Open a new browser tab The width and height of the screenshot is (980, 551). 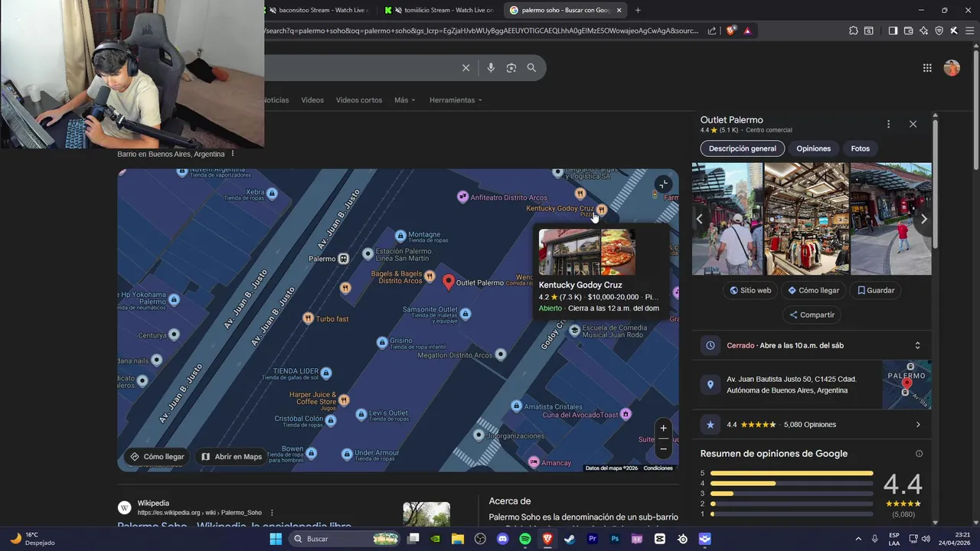[638, 10]
